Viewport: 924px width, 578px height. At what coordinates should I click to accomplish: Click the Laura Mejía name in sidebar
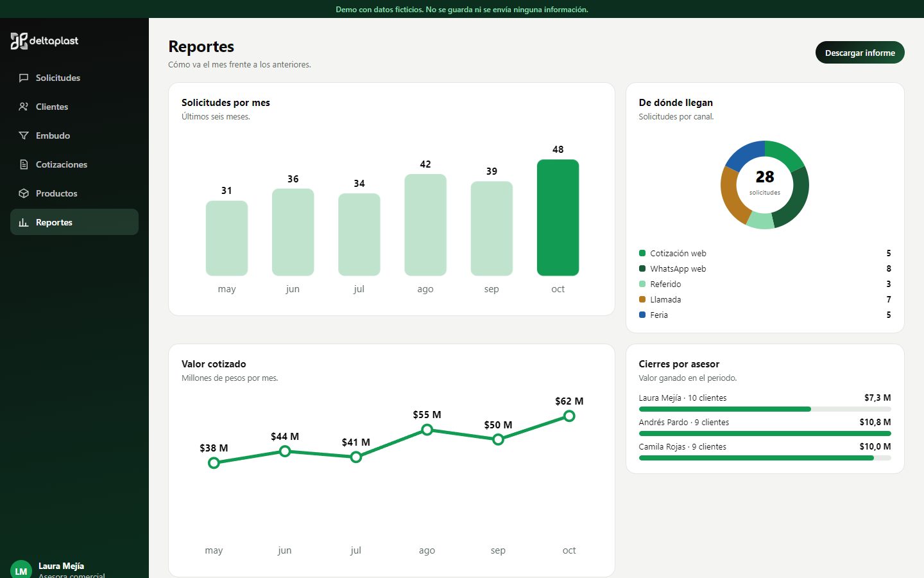[61, 566]
